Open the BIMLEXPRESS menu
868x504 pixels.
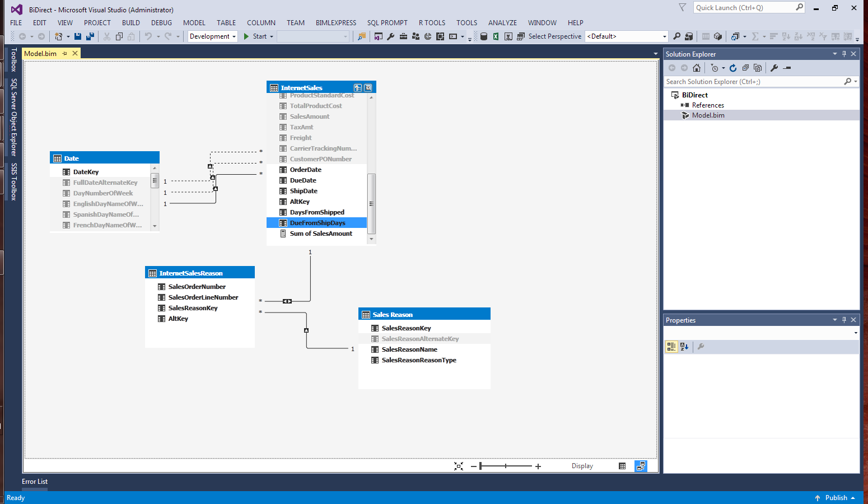click(336, 23)
